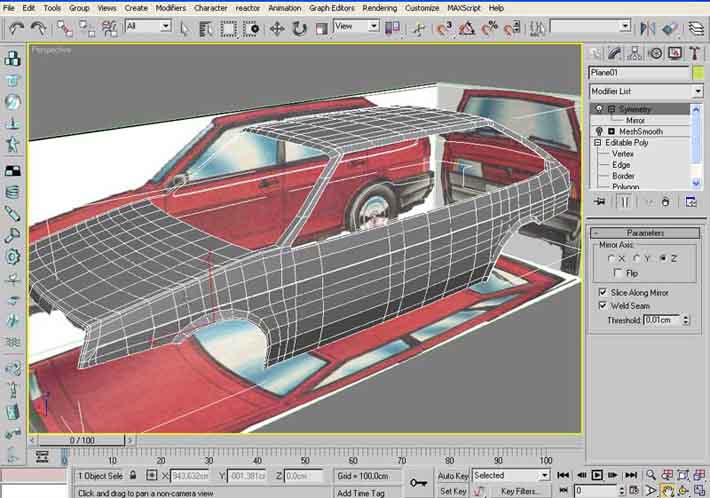Click the Auto Key button
710x498 pixels.
(x=453, y=476)
